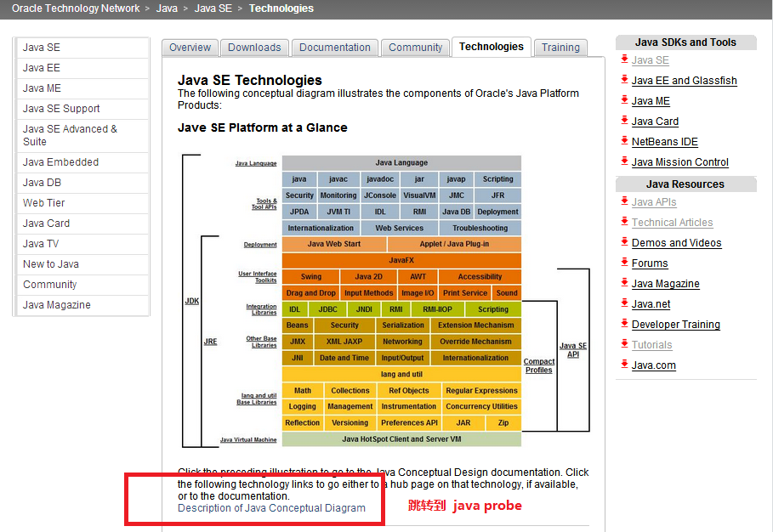Open New to Java sidebar item

tap(82, 264)
